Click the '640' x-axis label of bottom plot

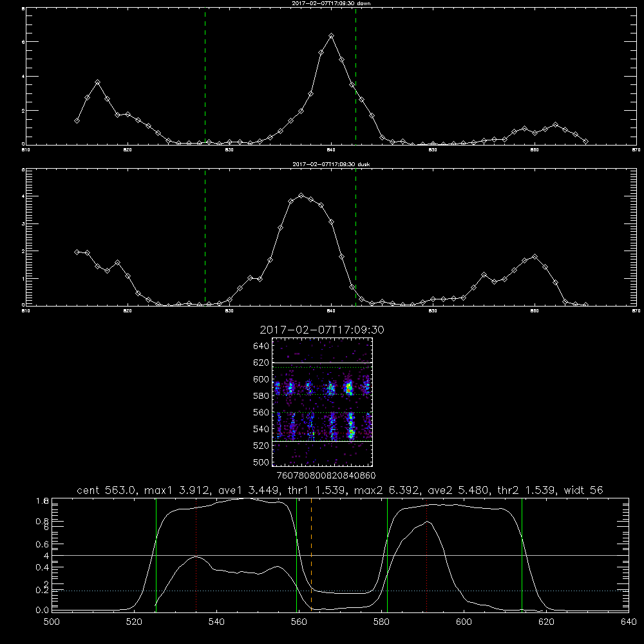629,622
